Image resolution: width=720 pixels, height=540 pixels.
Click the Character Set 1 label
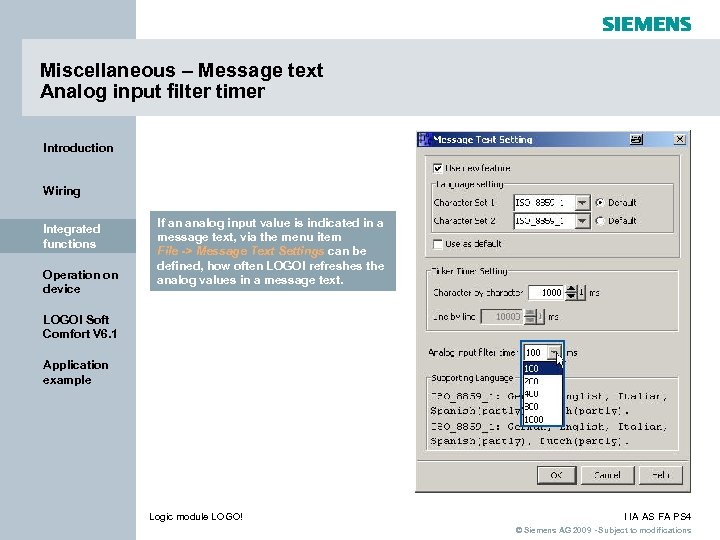[x=464, y=202]
